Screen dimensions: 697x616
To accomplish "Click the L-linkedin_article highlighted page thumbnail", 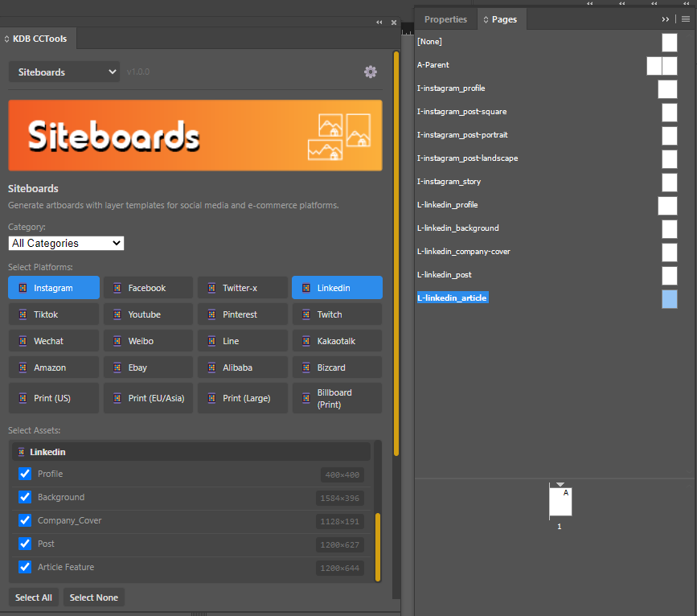I will click(x=670, y=299).
